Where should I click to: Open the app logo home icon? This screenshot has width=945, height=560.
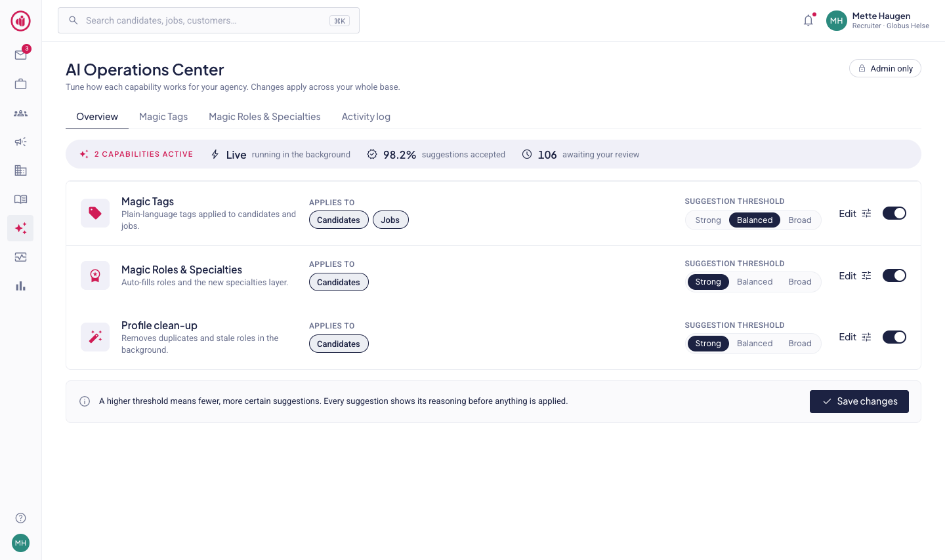click(x=20, y=21)
